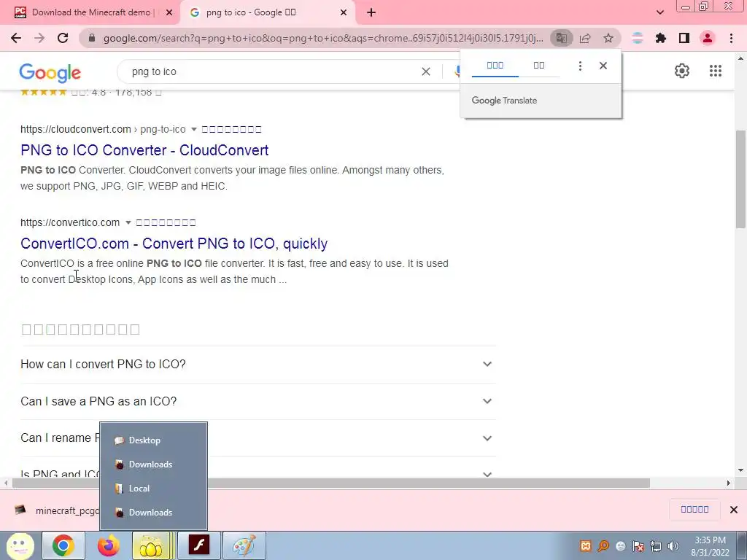Open cloudconvert.com result dropdown arrow

pos(194,130)
